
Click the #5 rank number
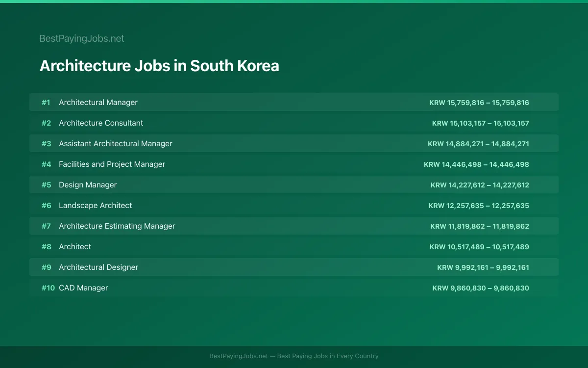(46, 185)
